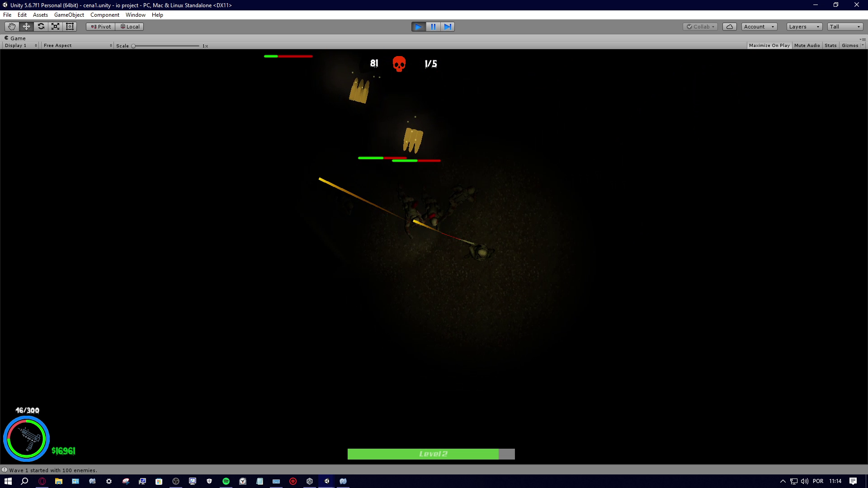Open the Layers dropdown
This screenshot has width=868, height=488.
coord(804,27)
